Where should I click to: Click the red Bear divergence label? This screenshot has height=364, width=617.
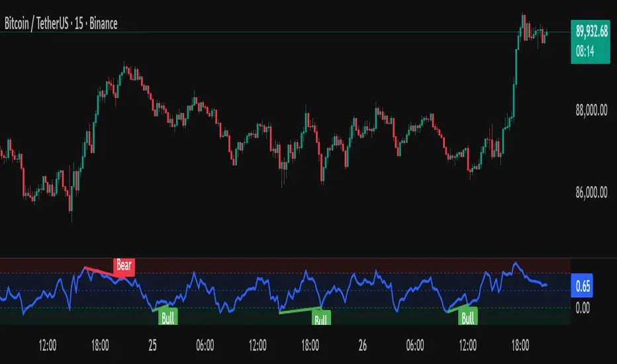click(124, 266)
